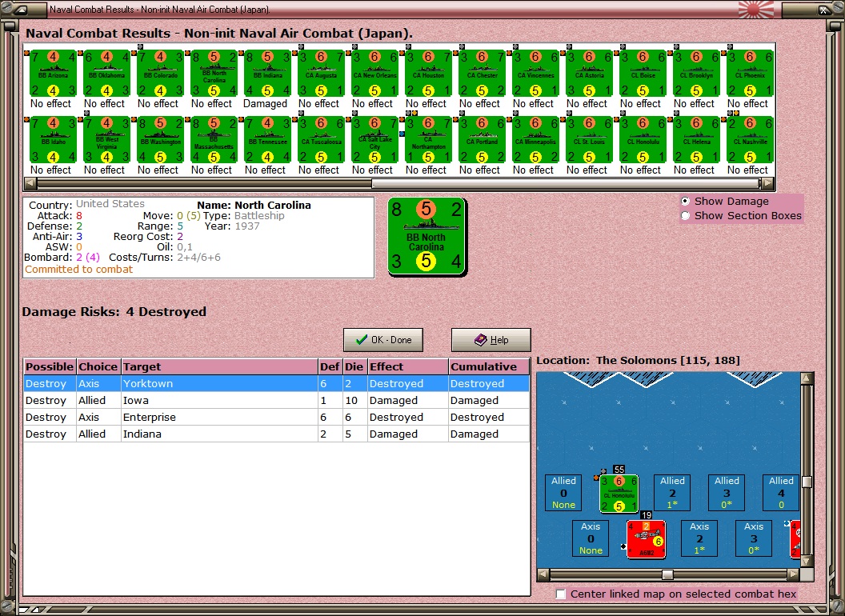The image size is (845, 616).
Task: Select the Iowa row in damage table
Action: click(x=276, y=401)
